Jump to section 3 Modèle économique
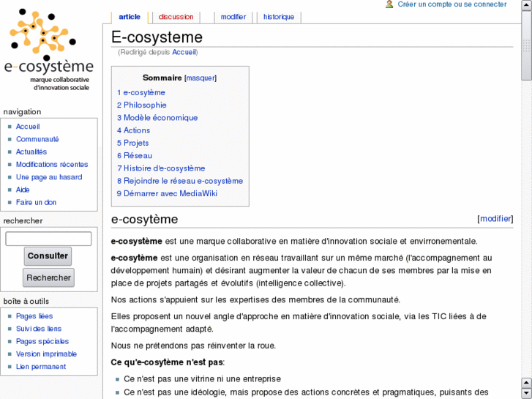This screenshot has width=532, height=399. point(157,118)
